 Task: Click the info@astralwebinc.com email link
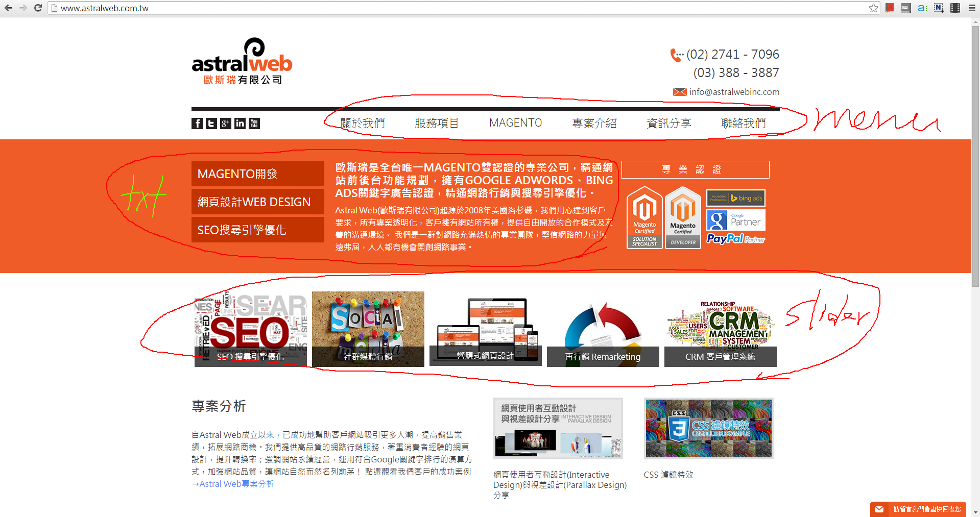coord(734,92)
